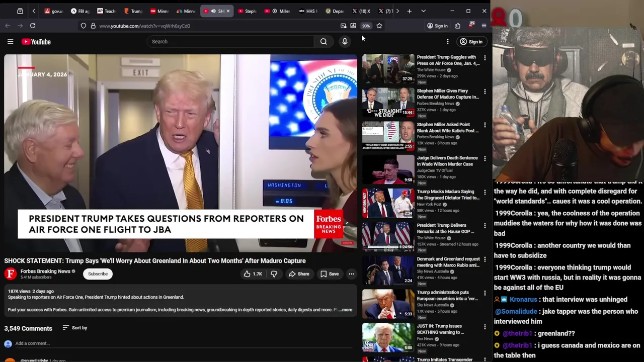Switch to the AP Teach tab
This screenshot has height=362, width=644.
pos(106,11)
